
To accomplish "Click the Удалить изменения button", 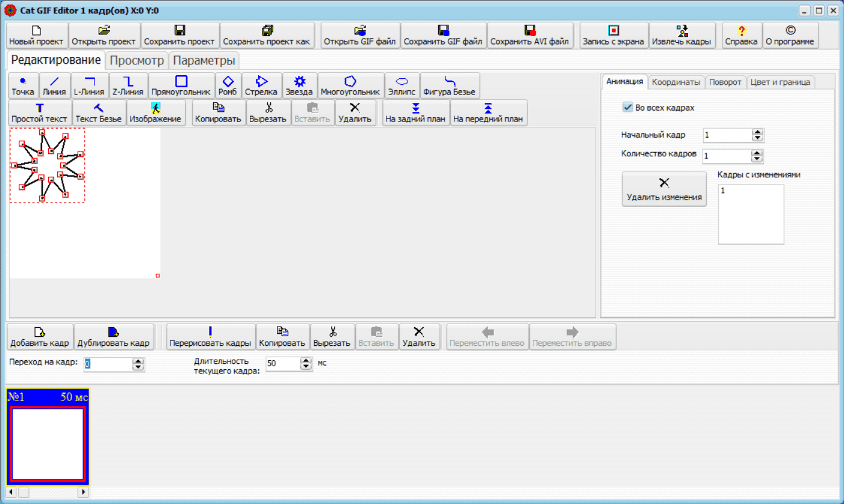I will pyautogui.click(x=664, y=189).
